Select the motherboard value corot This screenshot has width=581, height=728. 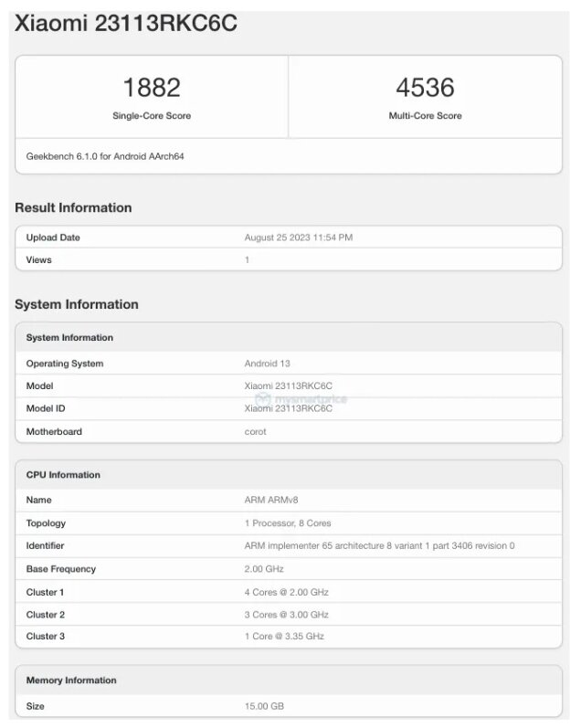(x=256, y=432)
